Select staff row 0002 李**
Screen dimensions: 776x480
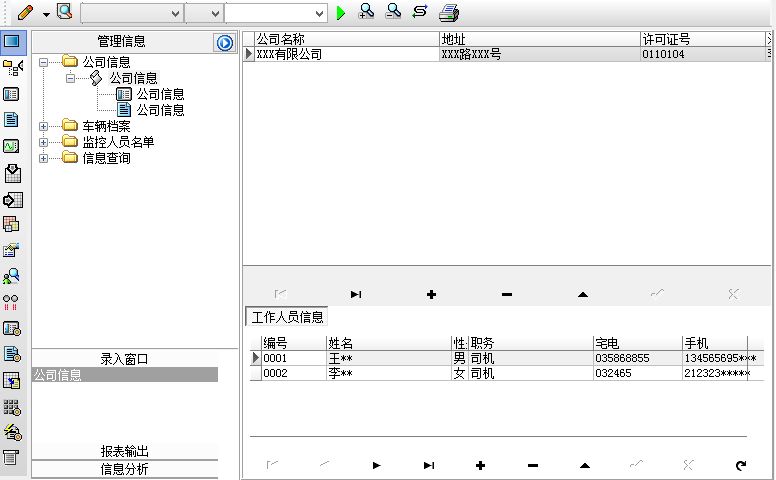point(507,373)
